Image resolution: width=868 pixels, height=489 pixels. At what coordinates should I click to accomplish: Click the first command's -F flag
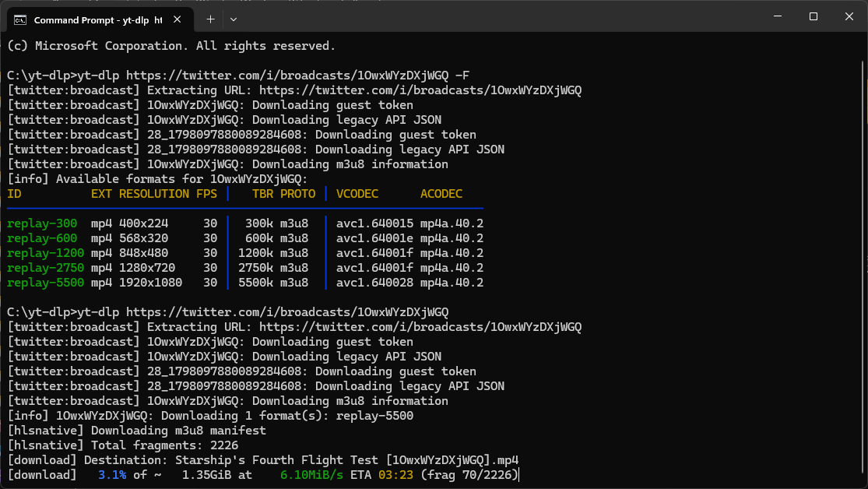tap(462, 76)
